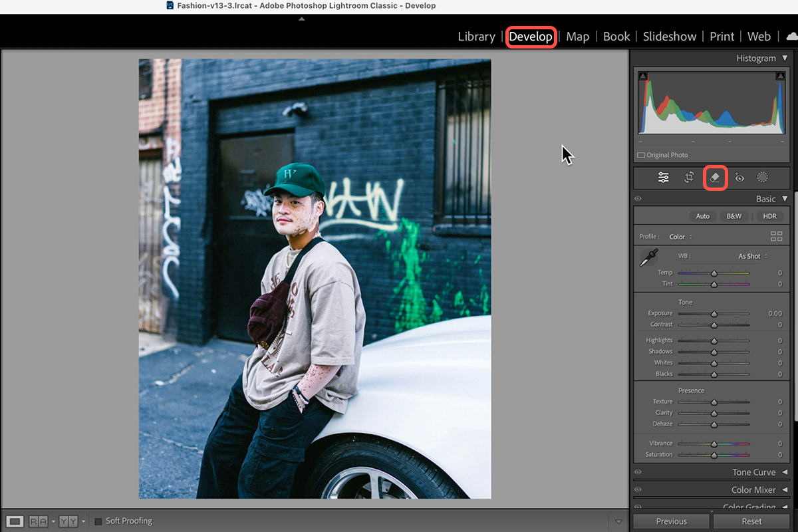
Task: Enable the Soft Proofing checkbox
Action: [98, 521]
